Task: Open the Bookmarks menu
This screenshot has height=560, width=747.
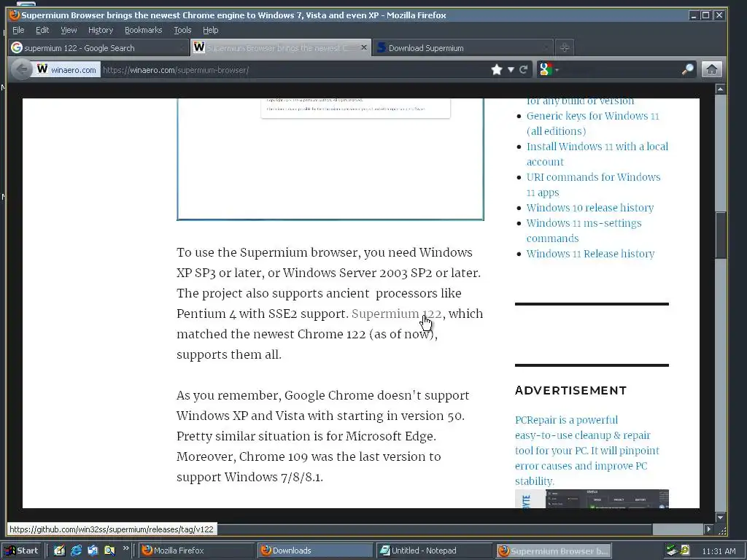Action: [144, 30]
